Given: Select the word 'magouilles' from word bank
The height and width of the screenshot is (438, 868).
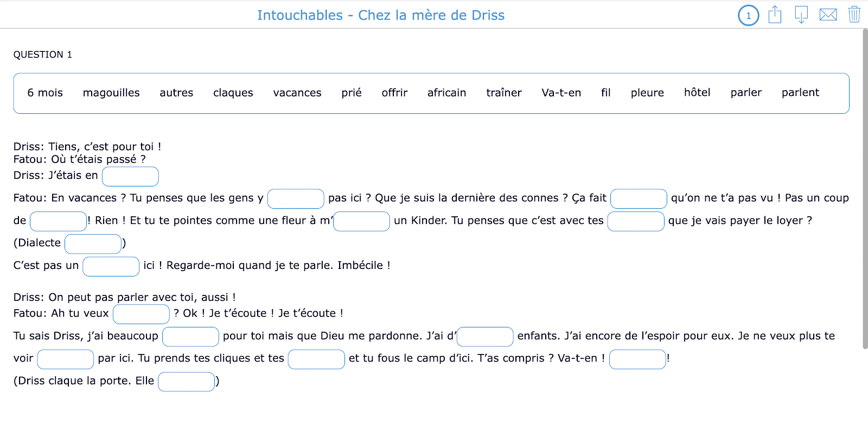Looking at the screenshot, I should [111, 93].
